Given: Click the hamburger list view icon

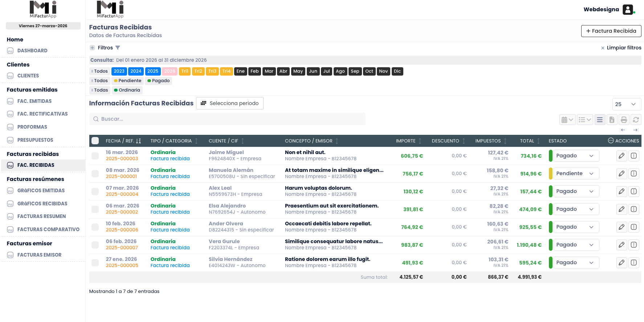Looking at the screenshot, I should 600,120.
